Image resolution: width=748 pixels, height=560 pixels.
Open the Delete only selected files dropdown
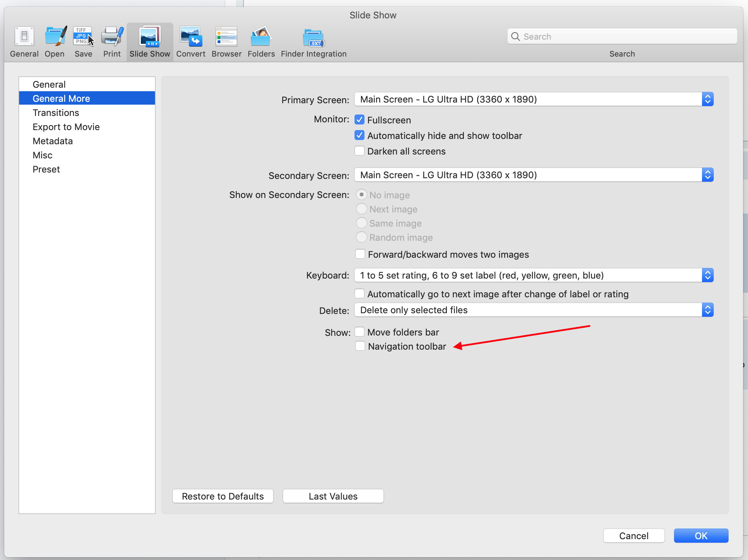point(534,310)
